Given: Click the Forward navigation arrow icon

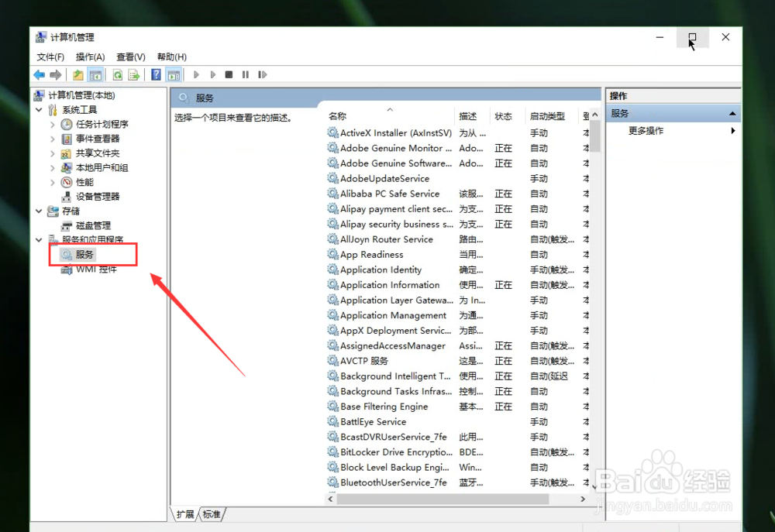Looking at the screenshot, I should (56, 74).
